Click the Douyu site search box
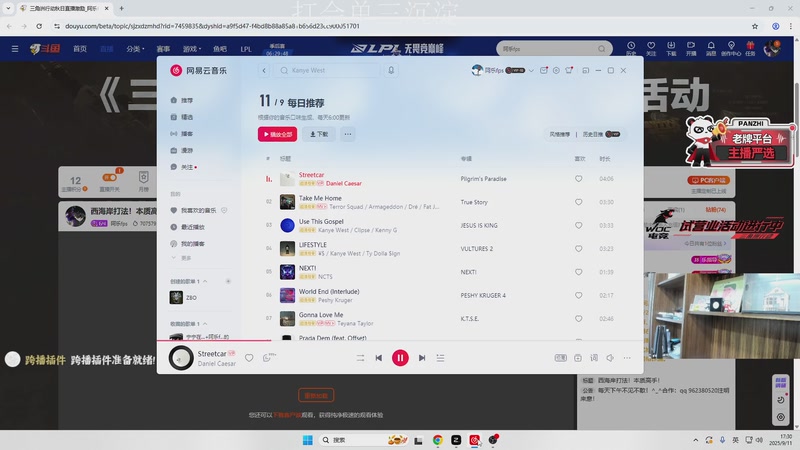 (x=554, y=48)
